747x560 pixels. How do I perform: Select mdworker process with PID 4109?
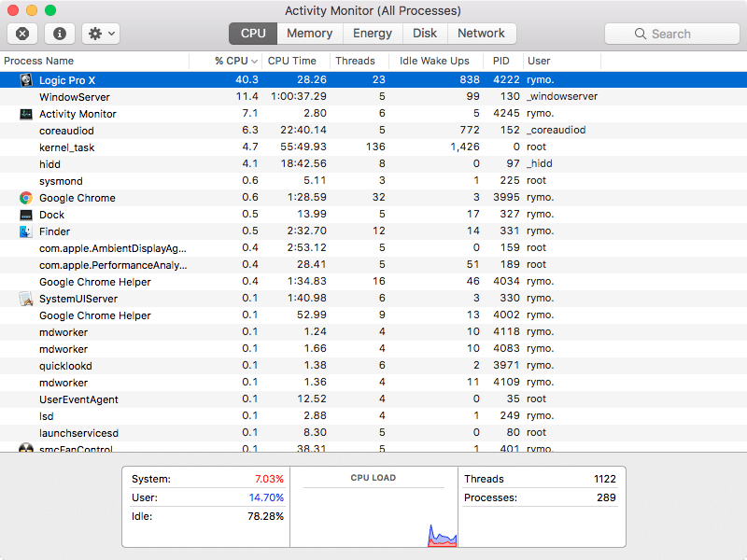(x=373, y=383)
